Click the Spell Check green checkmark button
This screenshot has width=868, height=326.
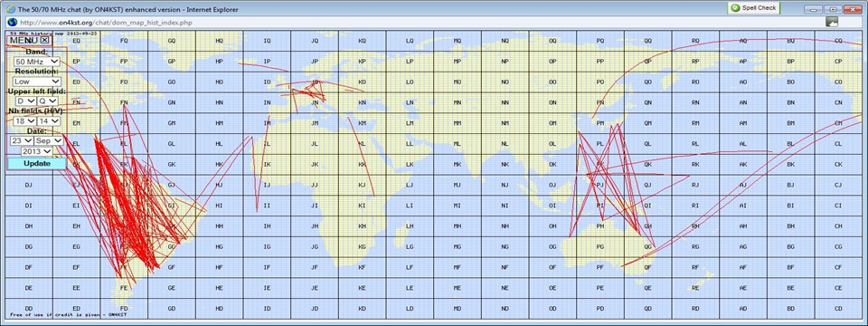[x=753, y=8]
